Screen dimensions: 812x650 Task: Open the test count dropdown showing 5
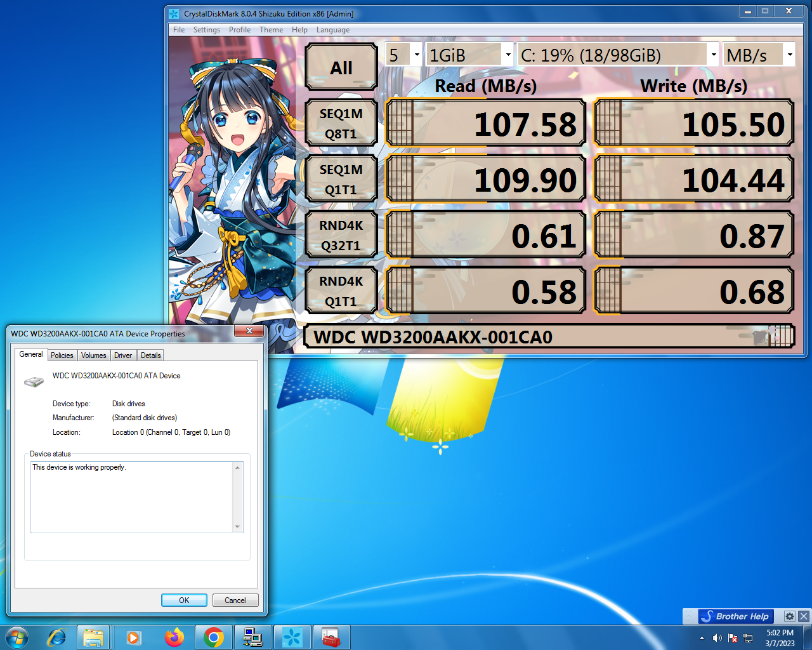[x=403, y=55]
